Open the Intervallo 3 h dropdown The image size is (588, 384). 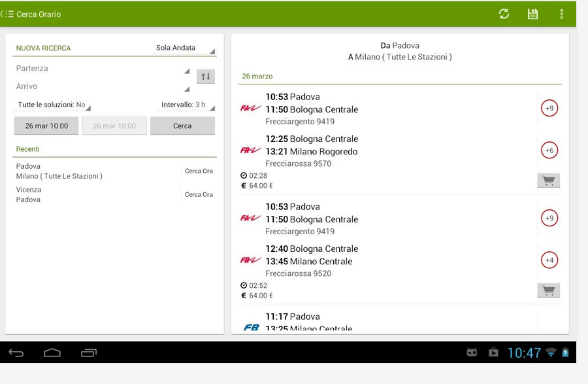pyautogui.click(x=187, y=105)
